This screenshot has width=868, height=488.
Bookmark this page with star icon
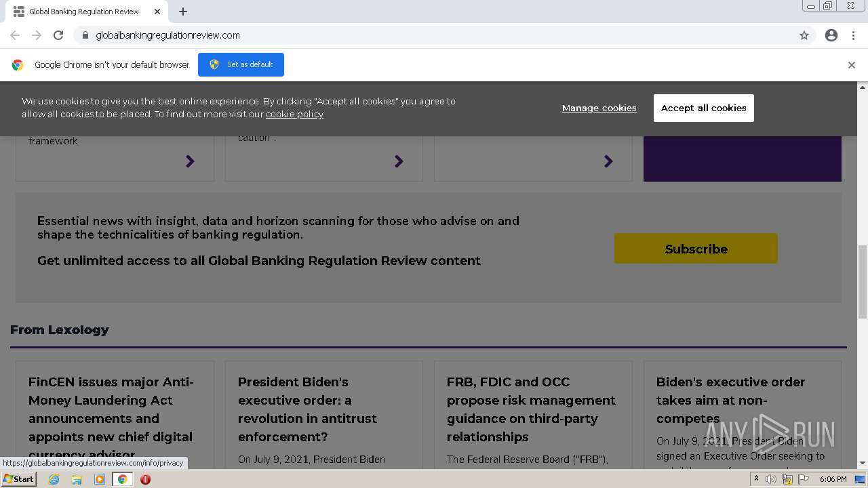[x=804, y=35]
